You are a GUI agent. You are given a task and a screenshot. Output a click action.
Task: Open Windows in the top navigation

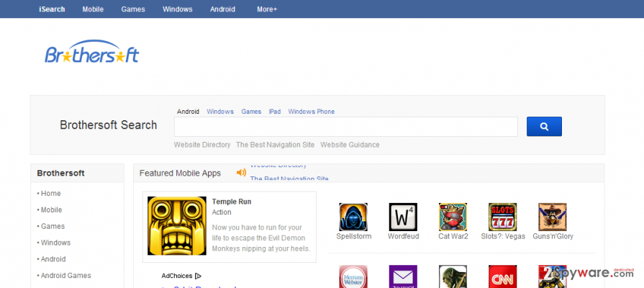click(x=178, y=9)
